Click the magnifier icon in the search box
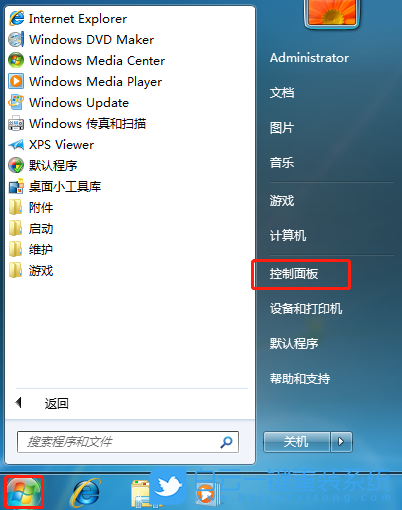 [x=226, y=442]
